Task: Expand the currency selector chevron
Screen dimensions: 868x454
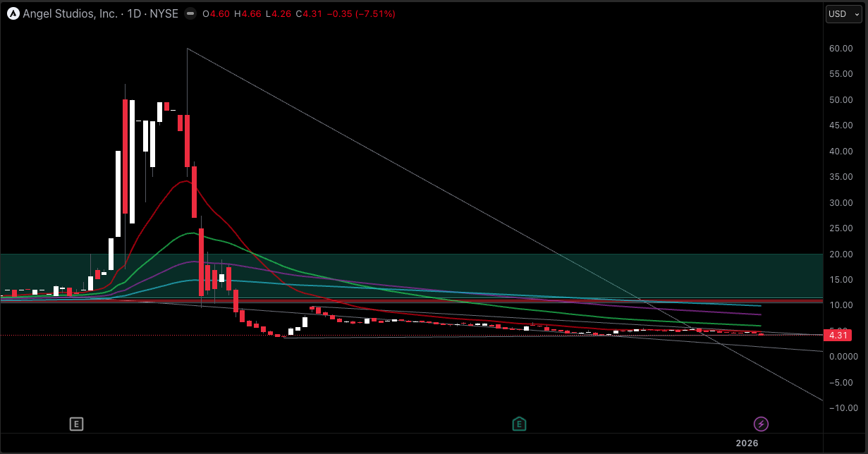Action: (858, 14)
